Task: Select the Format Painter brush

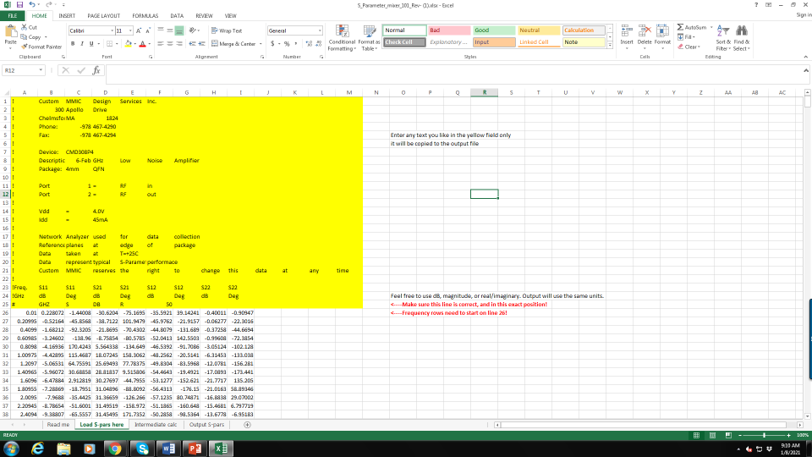Action: click(x=24, y=47)
